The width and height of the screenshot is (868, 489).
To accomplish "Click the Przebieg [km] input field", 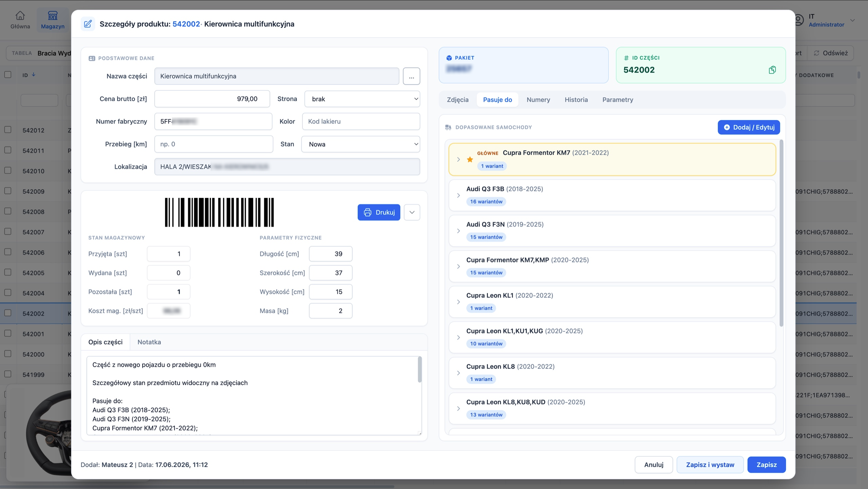I will pos(214,144).
